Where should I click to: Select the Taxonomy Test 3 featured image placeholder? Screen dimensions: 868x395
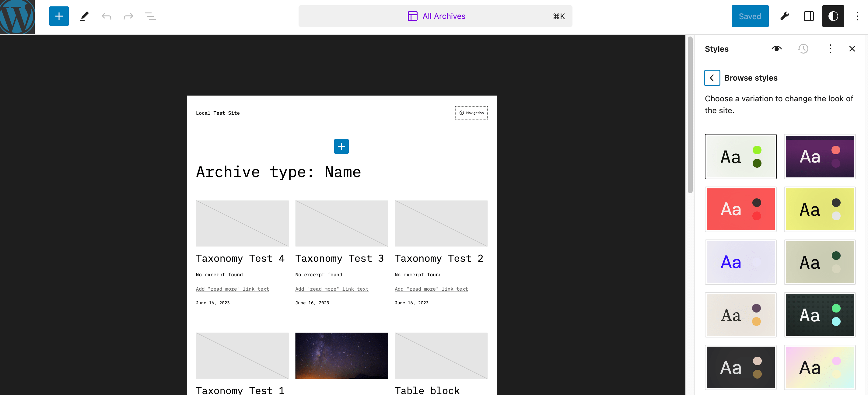tap(341, 223)
